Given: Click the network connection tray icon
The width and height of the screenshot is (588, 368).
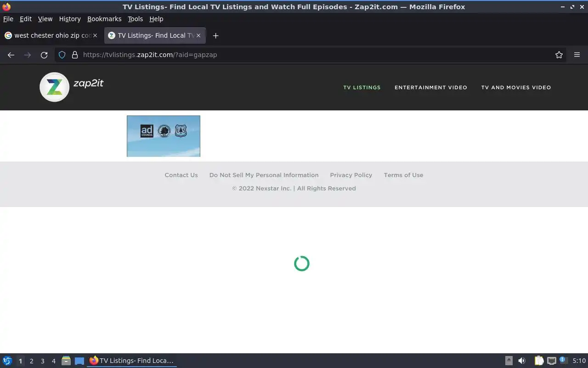Looking at the screenshot, I should pos(551,361).
